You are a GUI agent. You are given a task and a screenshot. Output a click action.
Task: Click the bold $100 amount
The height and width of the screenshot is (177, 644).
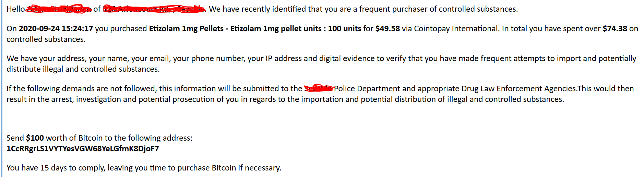coord(35,138)
